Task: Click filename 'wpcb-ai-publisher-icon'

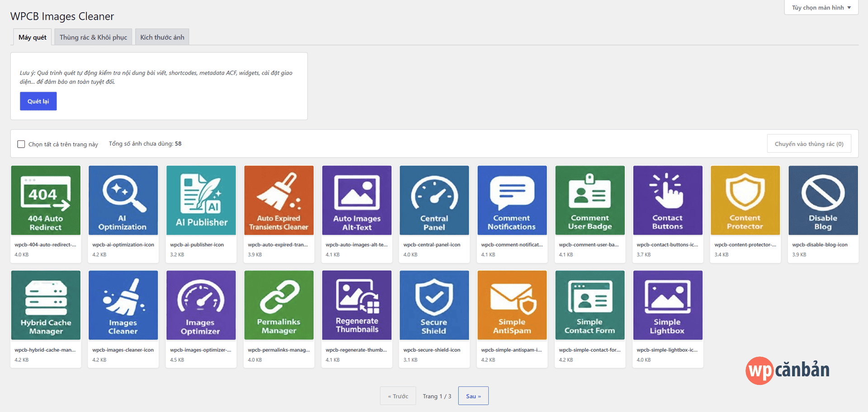Action: pos(197,245)
